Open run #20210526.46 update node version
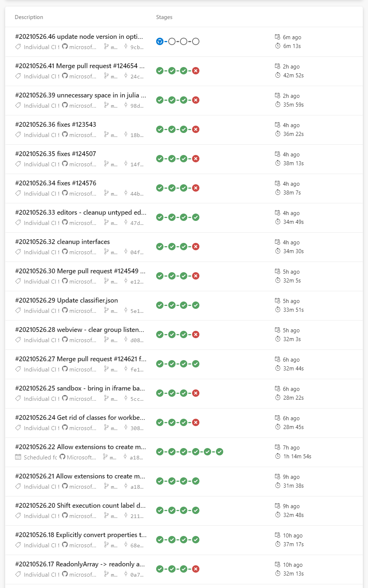This screenshot has height=588, width=368. pos(79,37)
